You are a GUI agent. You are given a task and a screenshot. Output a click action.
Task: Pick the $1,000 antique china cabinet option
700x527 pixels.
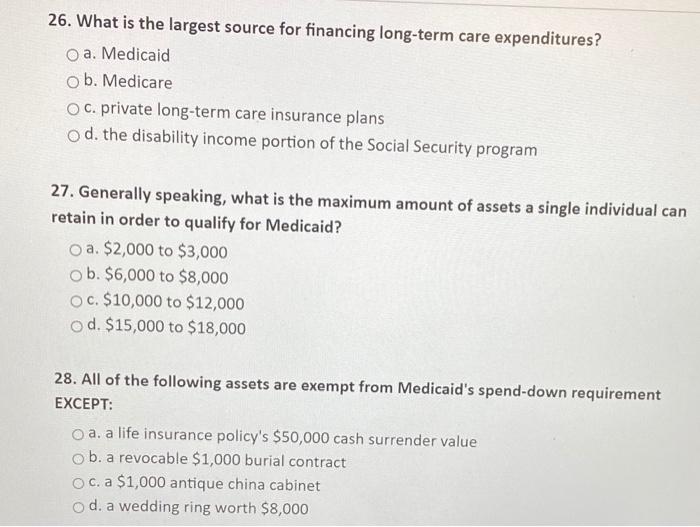pyautogui.click(x=79, y=483)
